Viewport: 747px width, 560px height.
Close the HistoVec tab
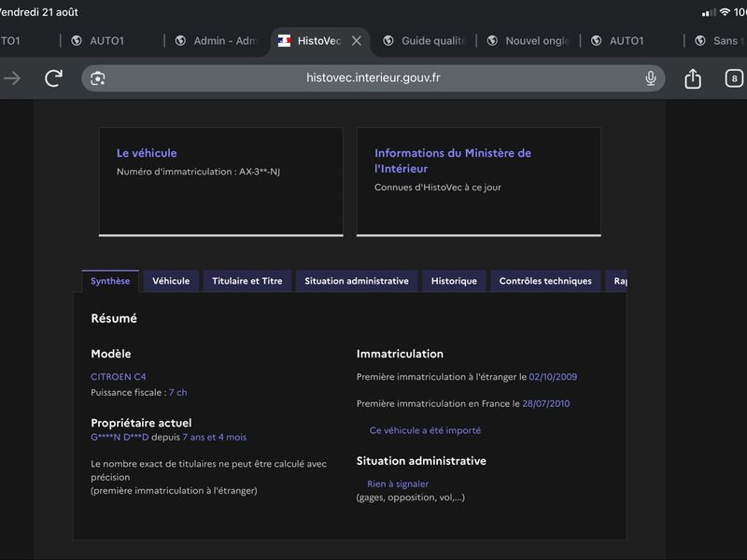(357, 41)
